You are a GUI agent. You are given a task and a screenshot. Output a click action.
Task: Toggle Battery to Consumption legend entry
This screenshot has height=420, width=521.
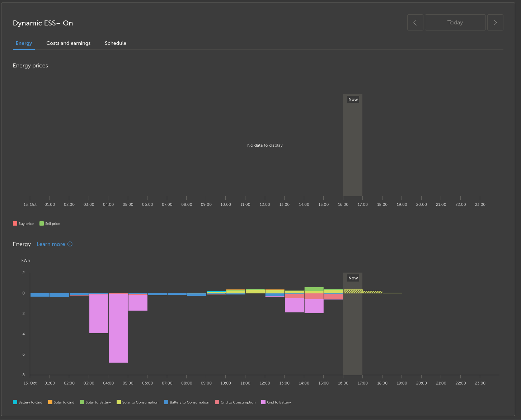187,402
